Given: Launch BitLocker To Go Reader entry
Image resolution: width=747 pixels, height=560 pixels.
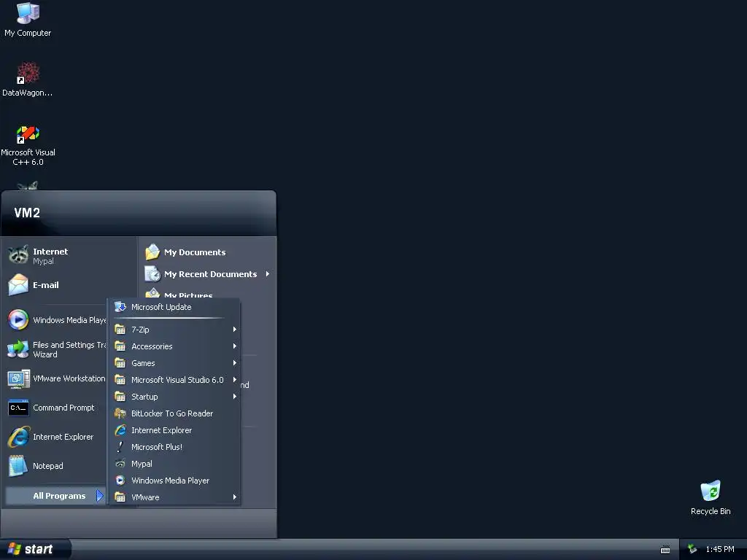Looking at the screenshot, I should (x=174, y=413).
